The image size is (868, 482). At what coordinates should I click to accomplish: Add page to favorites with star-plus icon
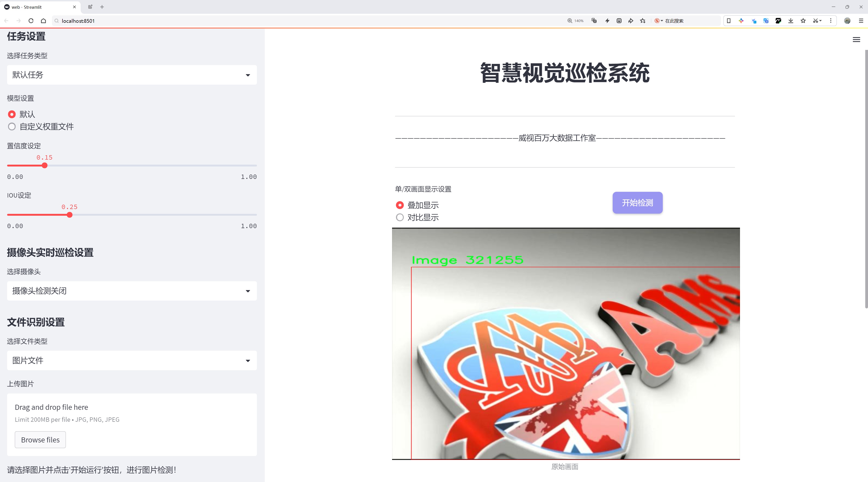click(643, 21)
